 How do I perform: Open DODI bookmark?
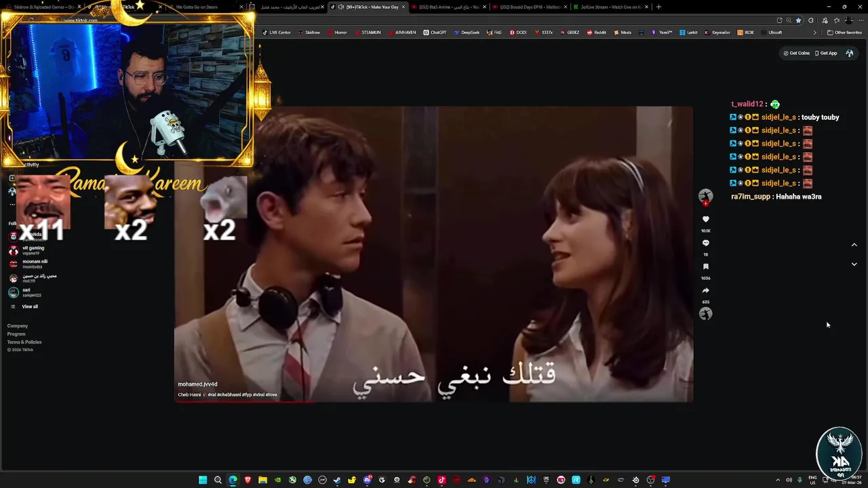tap(517, 33)
